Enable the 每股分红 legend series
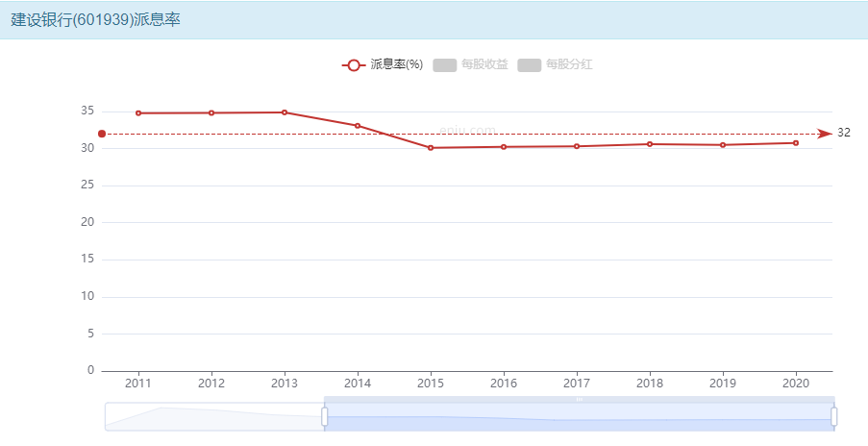 556,64
